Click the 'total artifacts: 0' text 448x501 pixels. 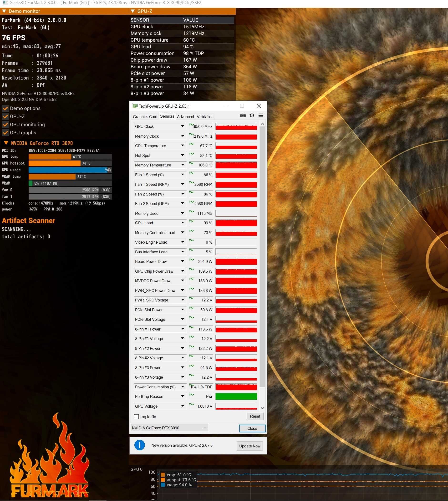pos(26,237)
